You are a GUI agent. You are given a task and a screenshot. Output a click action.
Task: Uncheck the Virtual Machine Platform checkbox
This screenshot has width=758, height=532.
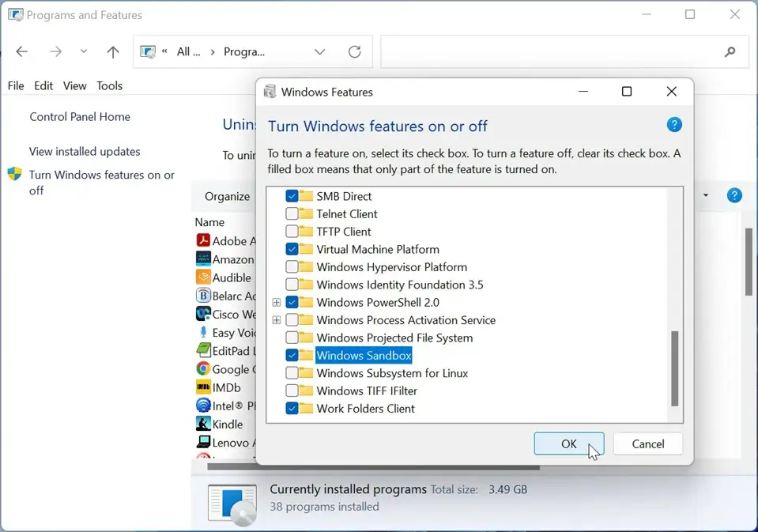[292, 249]
